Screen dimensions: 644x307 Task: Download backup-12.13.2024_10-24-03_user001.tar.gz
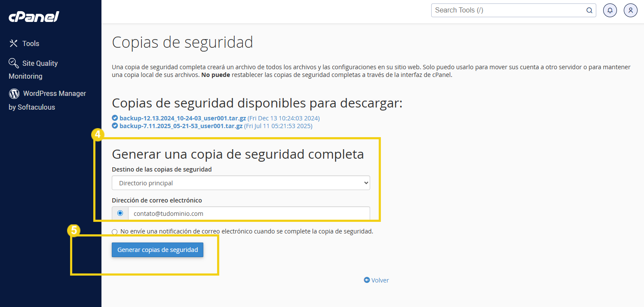pos(183,118)
